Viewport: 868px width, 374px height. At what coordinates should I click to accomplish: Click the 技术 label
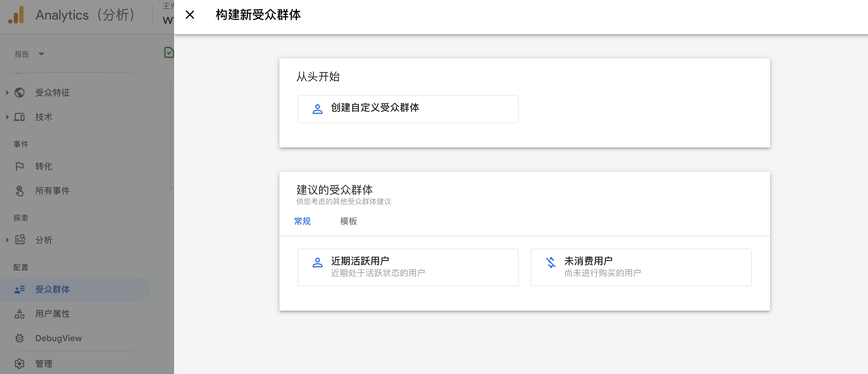[x=44, y=117]
